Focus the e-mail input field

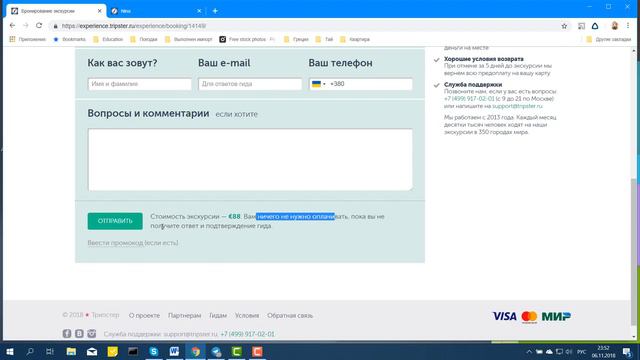tap(250, 84)
